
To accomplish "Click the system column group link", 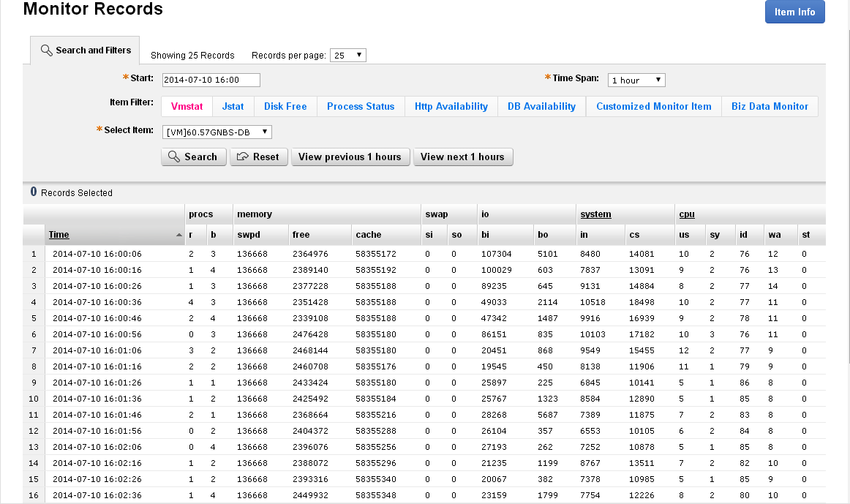I will [595, 214].
